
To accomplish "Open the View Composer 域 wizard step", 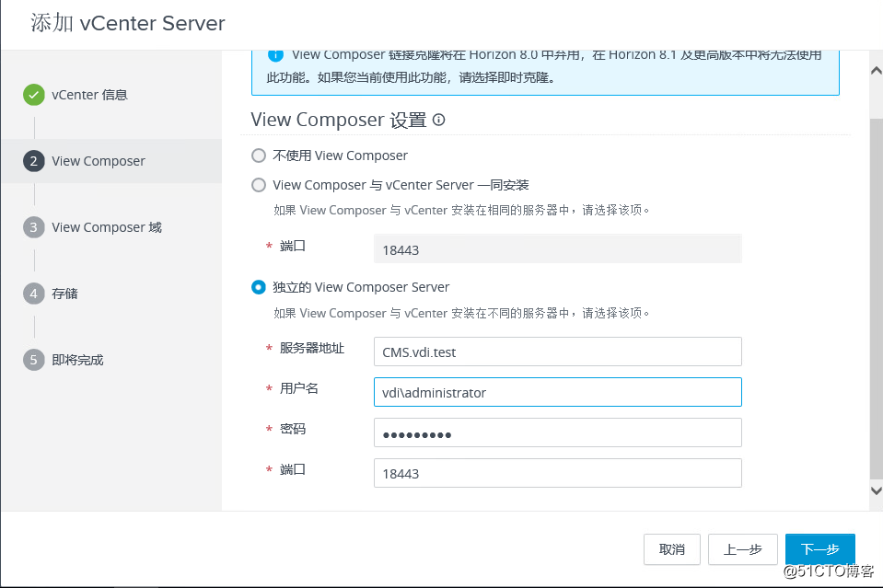I will point(107,227).
